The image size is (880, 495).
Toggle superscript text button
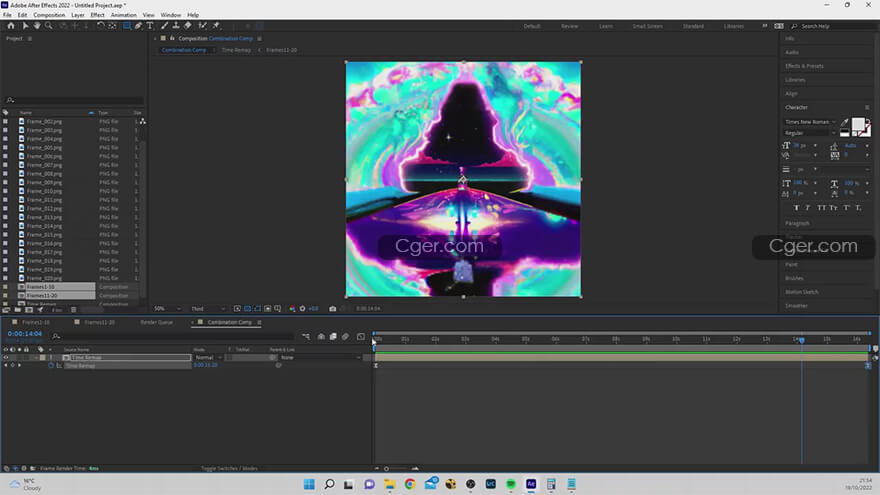pos(846,208)
